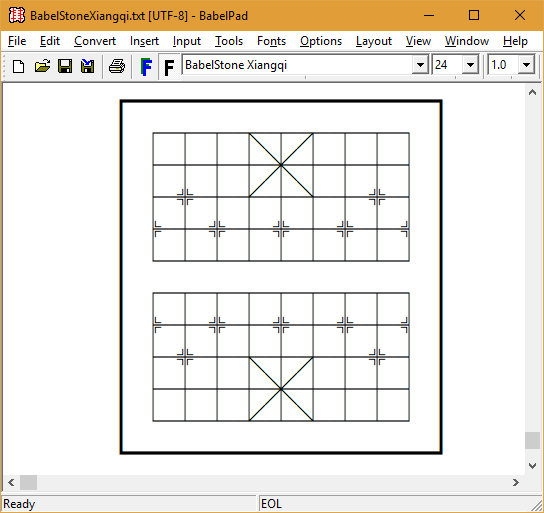Open the Layout menu
This screenshot has width=544, height=513.
(x=374, y=41)
